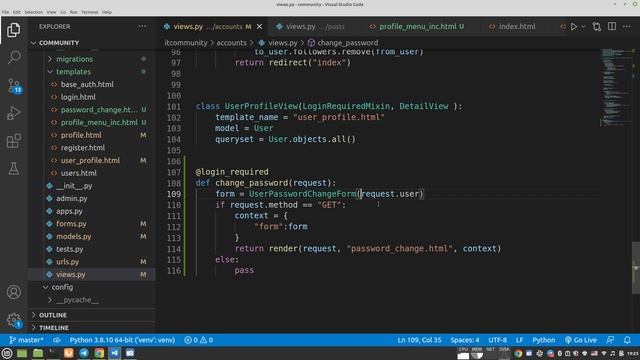
Task: Open the Search view in activity bar
Action: 13,57
